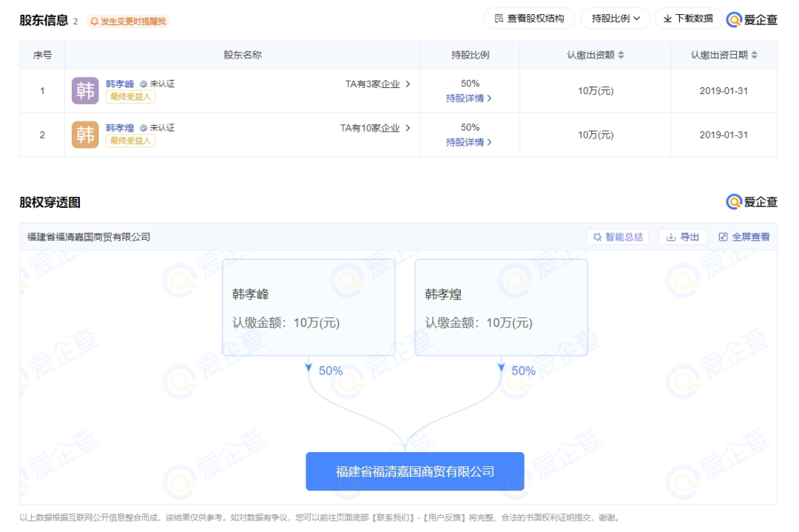Download data with 下载数据 button

pyautogui.click(x=688, y=18)
